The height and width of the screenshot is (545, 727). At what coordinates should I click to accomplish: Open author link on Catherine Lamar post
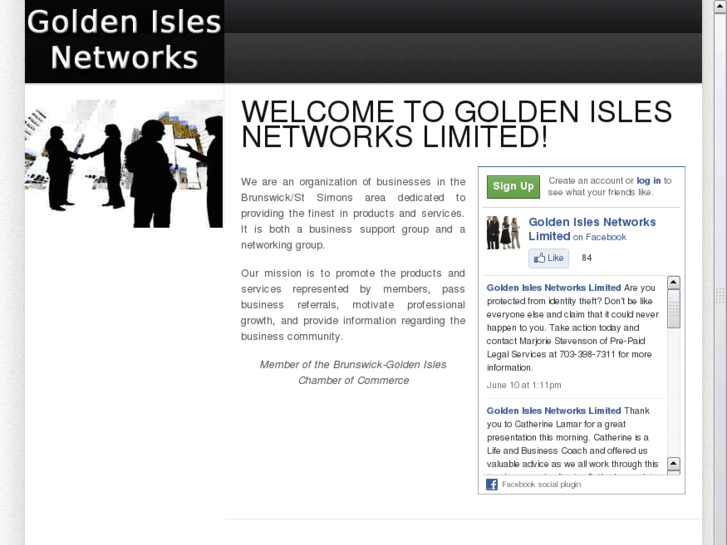pyautogui.click(x=554, y=410)
